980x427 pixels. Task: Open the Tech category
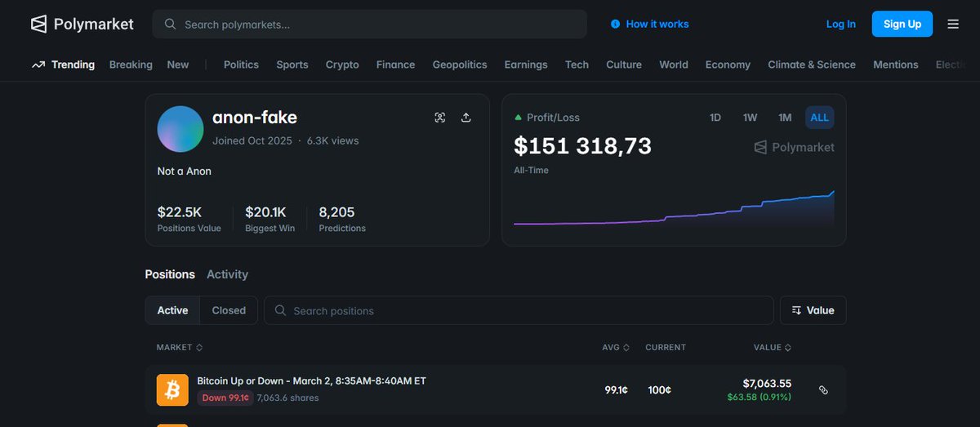[577, 64]
